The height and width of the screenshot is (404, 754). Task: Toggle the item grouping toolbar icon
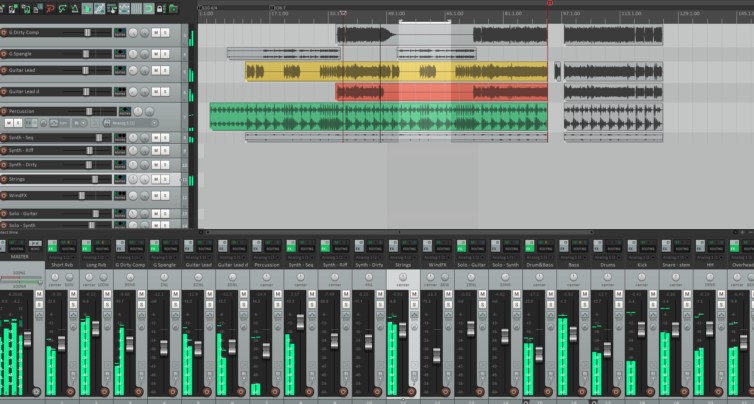pyautogui.click(x=100, y=9)
